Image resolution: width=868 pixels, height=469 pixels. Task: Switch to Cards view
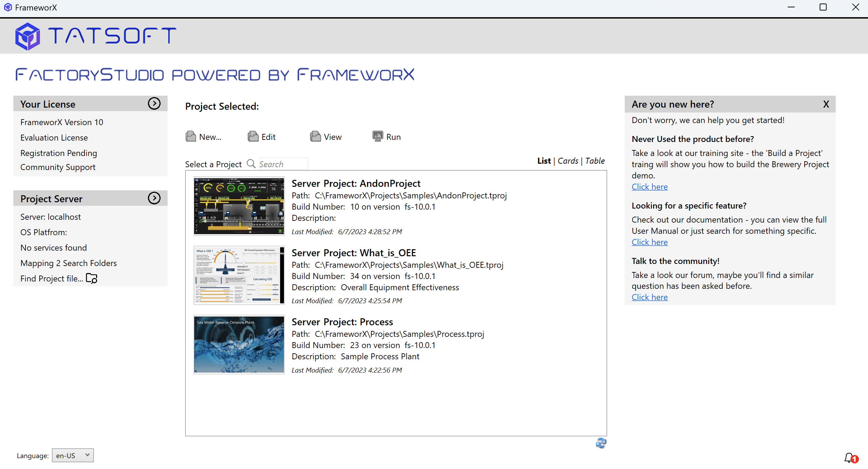(x=568, y=161)
